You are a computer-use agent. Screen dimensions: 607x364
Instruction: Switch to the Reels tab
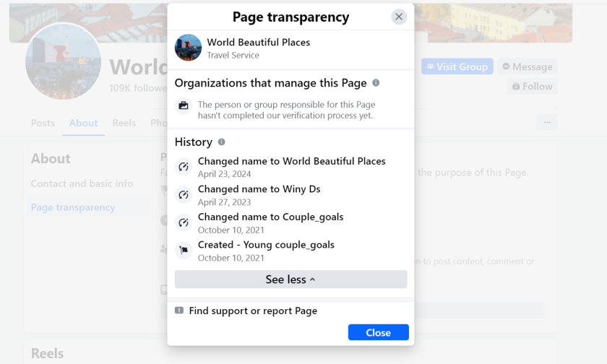(x=124, y=123)
